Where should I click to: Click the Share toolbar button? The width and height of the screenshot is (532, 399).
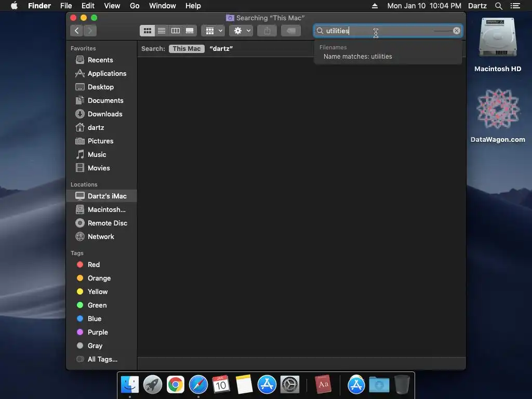pos(267,31)
